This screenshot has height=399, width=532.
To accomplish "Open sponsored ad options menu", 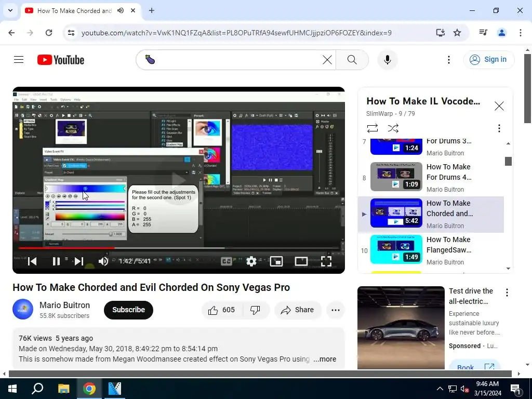I will [x=507, y=292].
